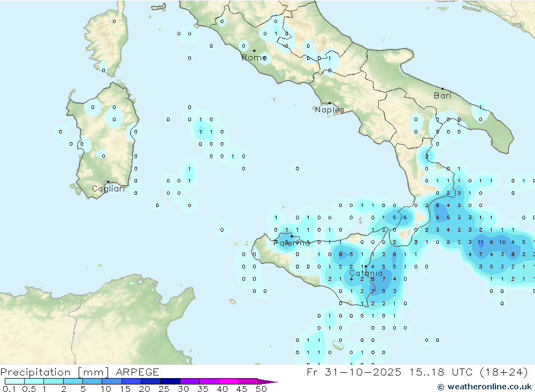Image resolution: width=535 pixels, height=392 pixels.
Task: Click the 10 mm precipitation value
Action: (x=502, y=242)
